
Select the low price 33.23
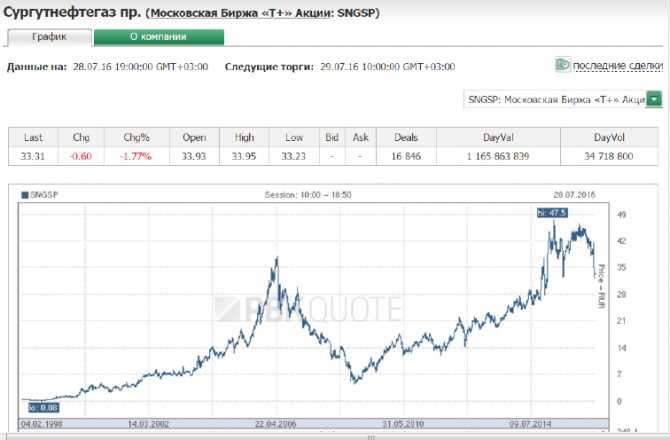[294, 156]
